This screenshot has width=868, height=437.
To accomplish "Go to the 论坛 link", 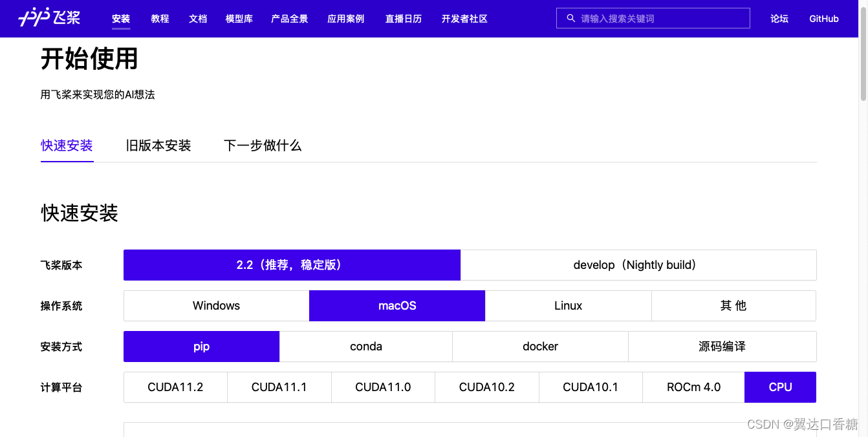I will click(779, 19).
